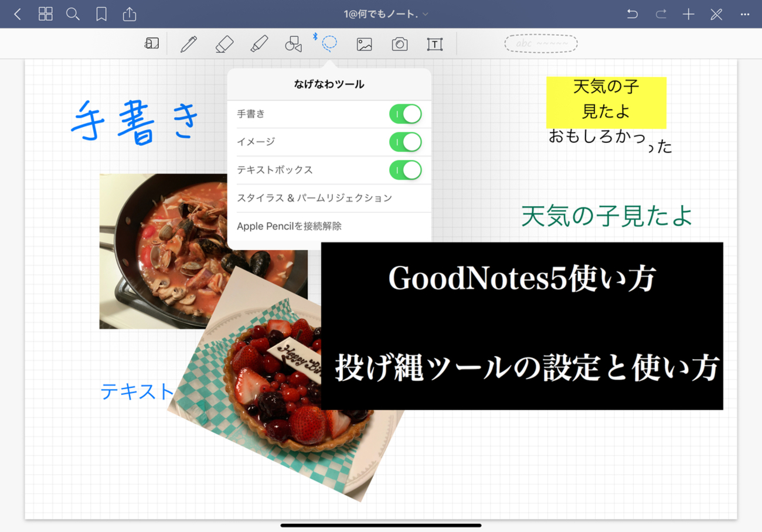Click the おもしろかった text
This screenshot has height=532, width=762.
[610, 141]
